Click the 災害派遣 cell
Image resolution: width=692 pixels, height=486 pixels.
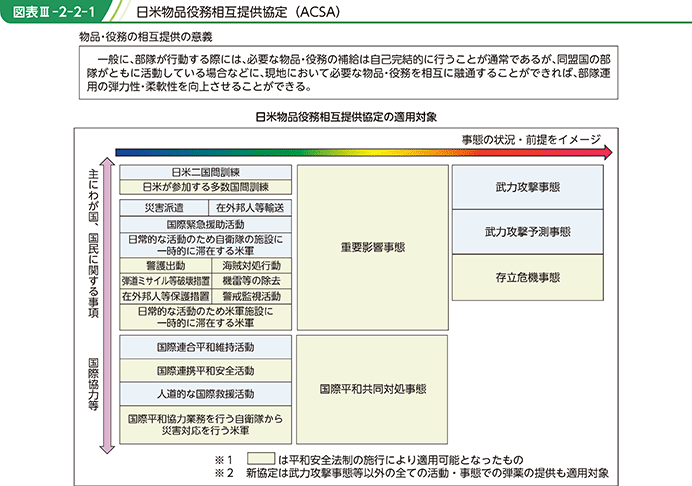click(x=164, y=207)
